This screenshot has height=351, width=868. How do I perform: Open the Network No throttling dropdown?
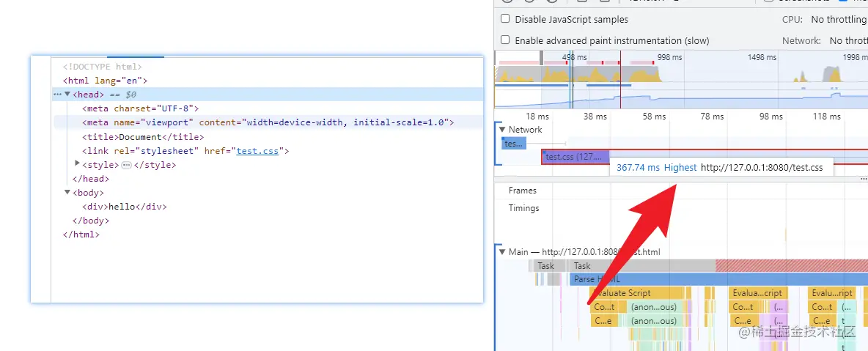pyautogui.click(x=848, y=40)
